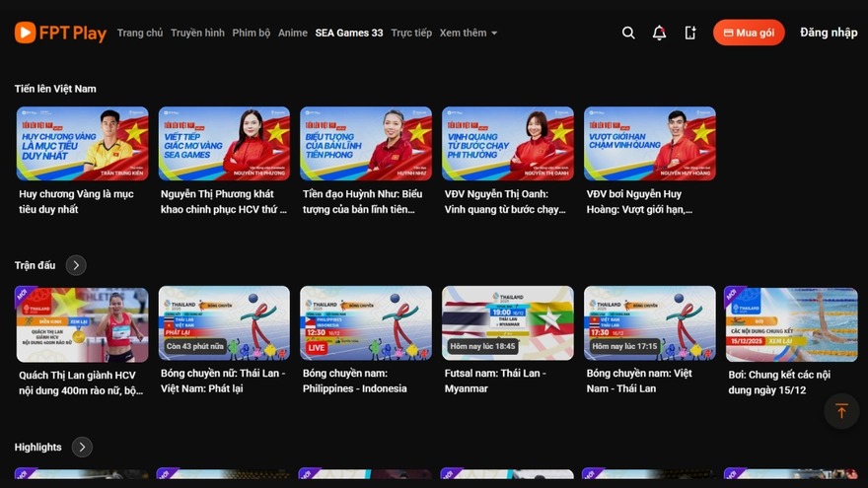Open notifications bell icon
This screenshot has width=868, height=488.
[x=659, y=33]
